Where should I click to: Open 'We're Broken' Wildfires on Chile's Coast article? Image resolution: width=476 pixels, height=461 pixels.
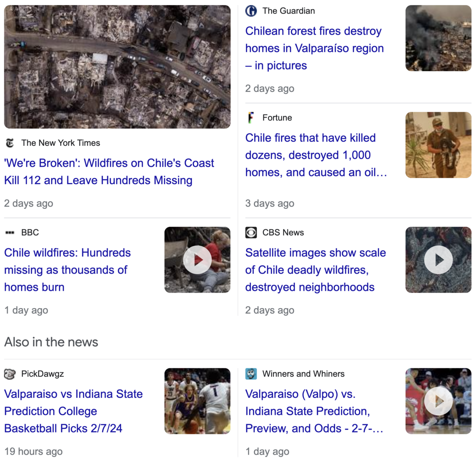109,172
